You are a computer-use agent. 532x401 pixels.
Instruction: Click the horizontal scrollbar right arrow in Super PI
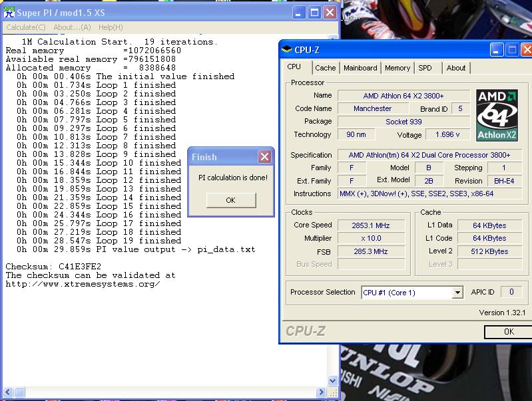(321, 392)
